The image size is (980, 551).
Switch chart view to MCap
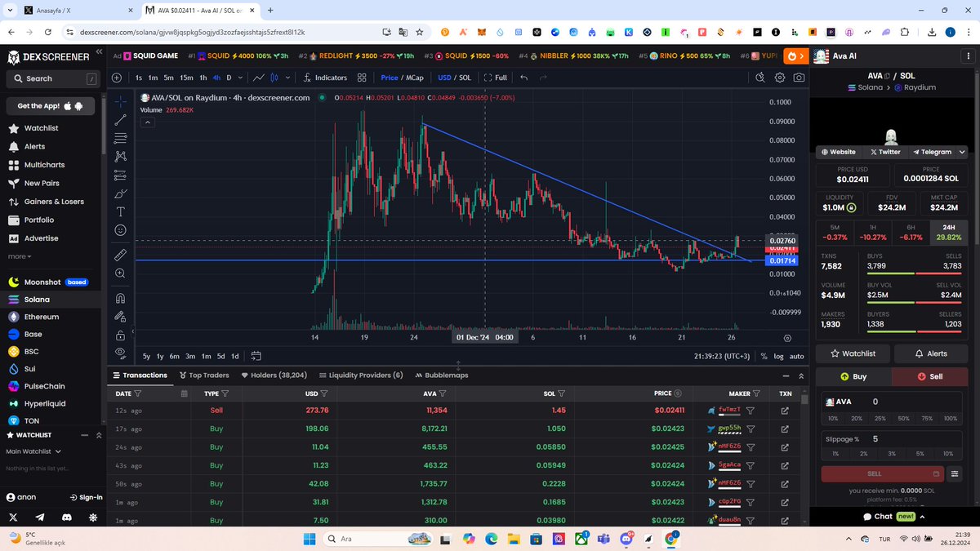point(413,78)
